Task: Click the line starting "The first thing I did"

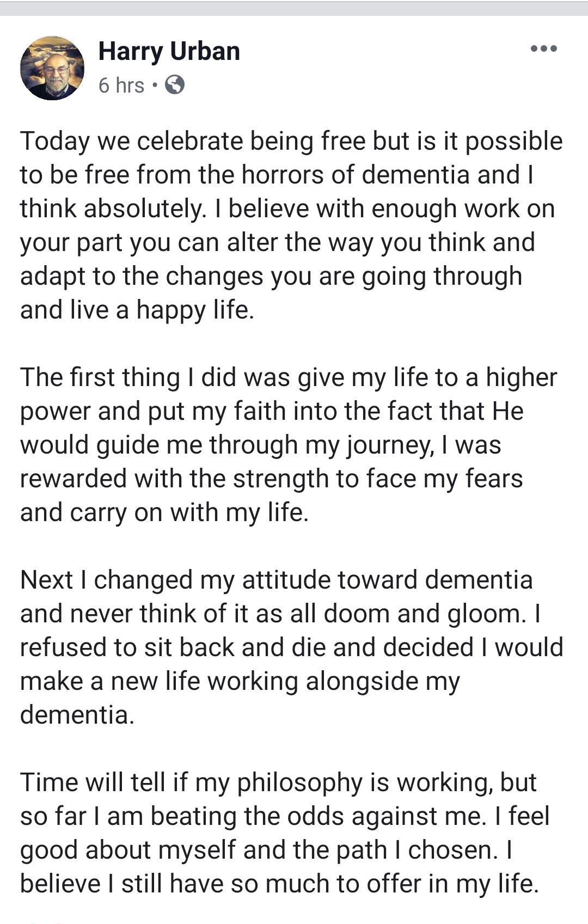Action: (289, 377)
